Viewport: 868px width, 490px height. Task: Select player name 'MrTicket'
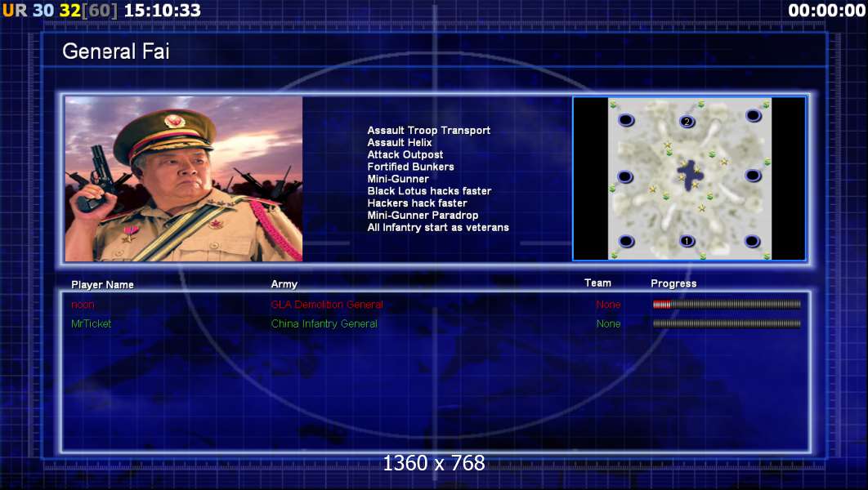click(92, 324)
